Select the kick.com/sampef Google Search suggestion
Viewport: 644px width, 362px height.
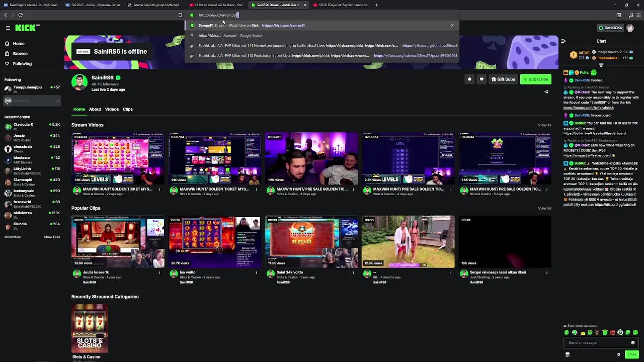(x=322, y=36)
